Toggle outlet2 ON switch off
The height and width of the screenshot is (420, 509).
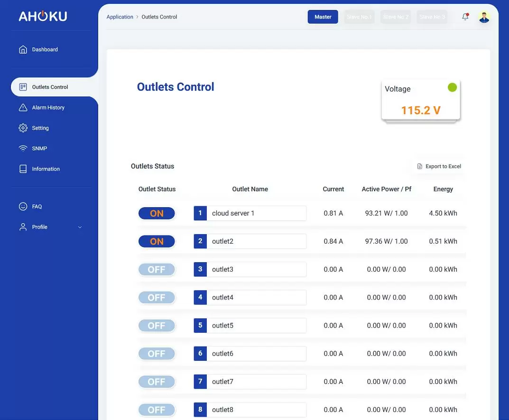157,241
